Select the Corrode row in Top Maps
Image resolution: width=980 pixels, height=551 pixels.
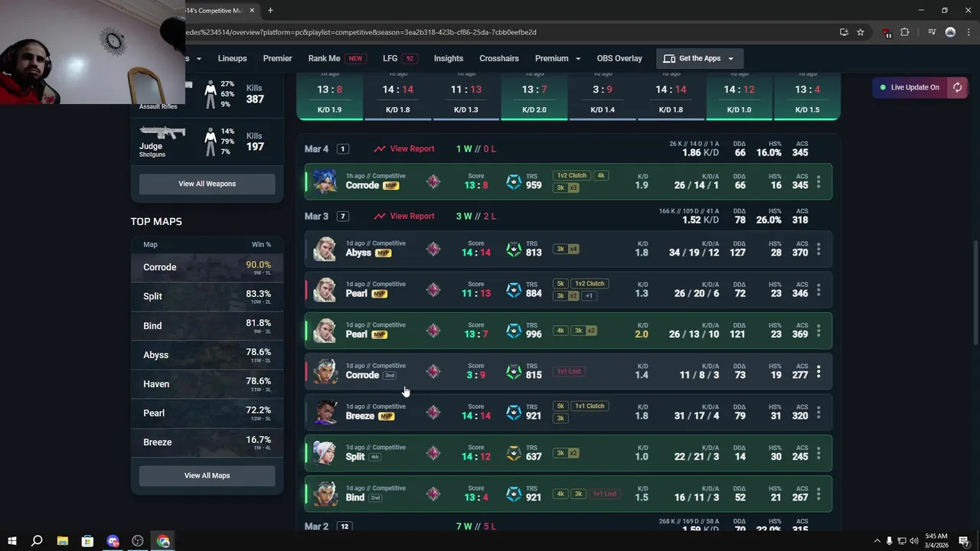tap(207, 267)
